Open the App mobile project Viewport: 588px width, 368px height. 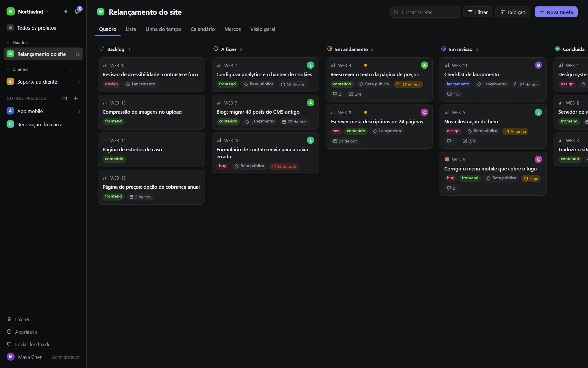(43, 111)
